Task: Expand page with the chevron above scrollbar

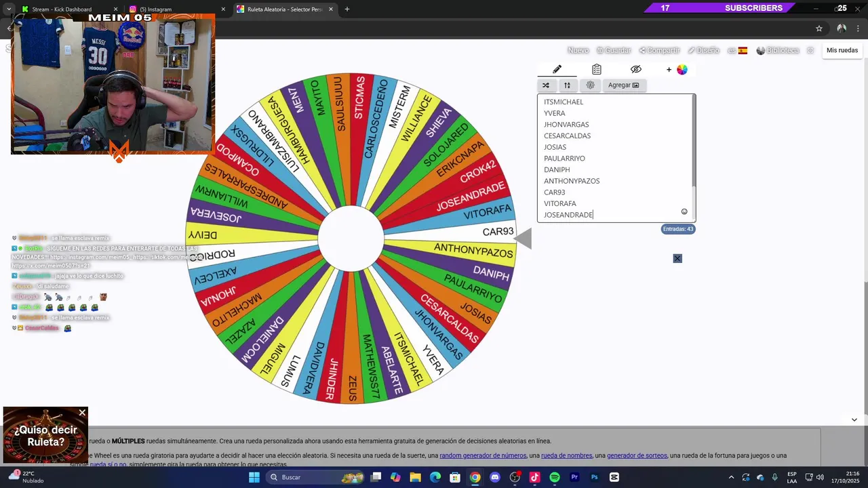Action: click(x=854, y=420)
